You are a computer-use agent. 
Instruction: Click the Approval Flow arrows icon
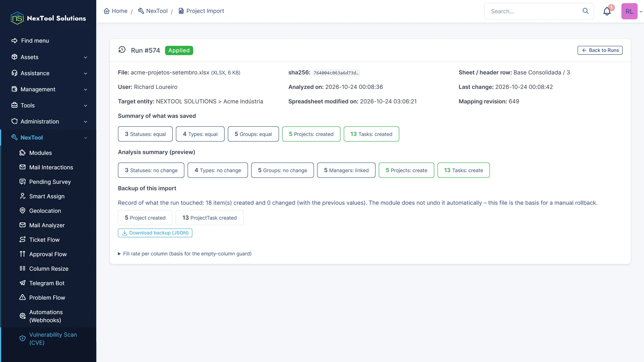click(x=23, y=254)
